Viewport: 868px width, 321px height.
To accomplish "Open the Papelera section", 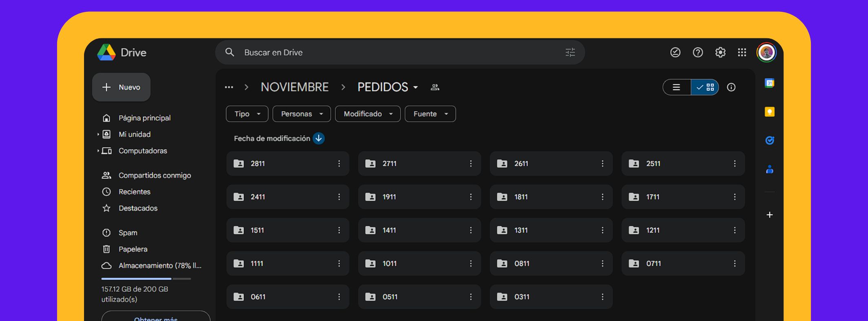I will [133, 249].
